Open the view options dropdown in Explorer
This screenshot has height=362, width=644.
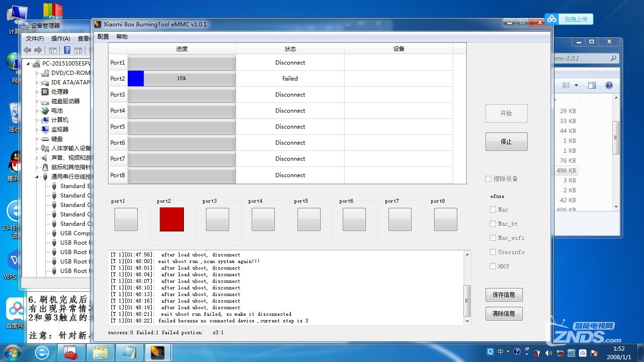tap(577, 85)
